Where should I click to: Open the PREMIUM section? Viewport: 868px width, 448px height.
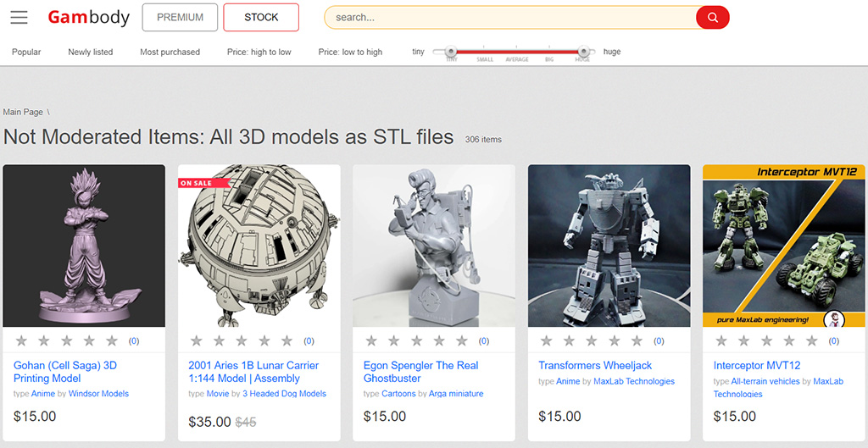point(180,17)
